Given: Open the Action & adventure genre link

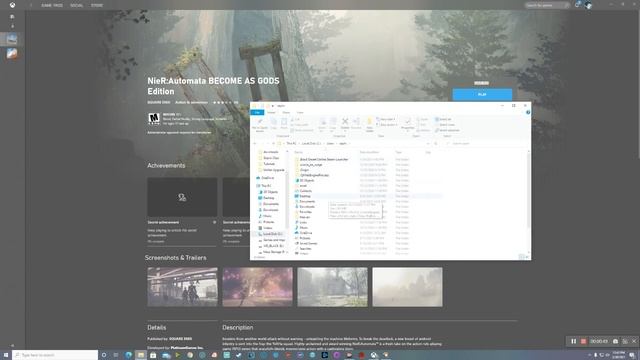Looking at the screenshot, I should coord(191,102).
